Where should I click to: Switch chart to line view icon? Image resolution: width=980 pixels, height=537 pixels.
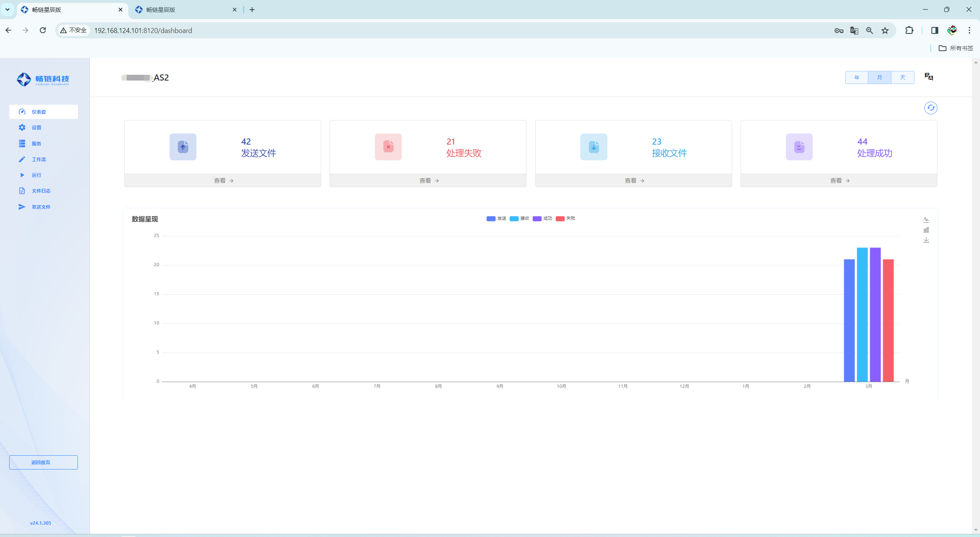pyautogui.click(x=926, y=220)
